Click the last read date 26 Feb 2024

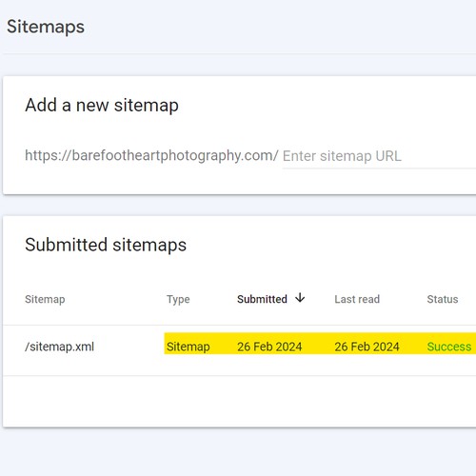click(x=367, y=347)
